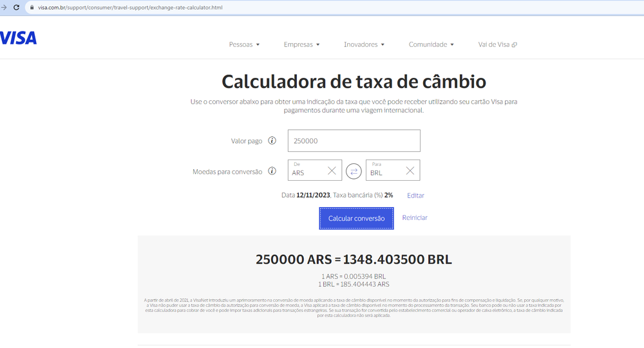Click info icon next to Moedas para conversão
This screenshot has height=348, width=644.
pyautogui.click(x=272, y=172)
